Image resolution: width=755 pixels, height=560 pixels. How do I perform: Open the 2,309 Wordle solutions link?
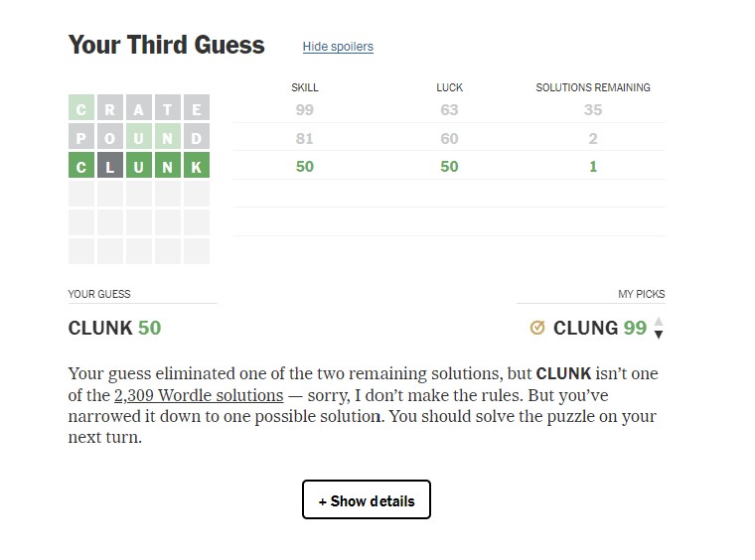(x=199, y=395)
